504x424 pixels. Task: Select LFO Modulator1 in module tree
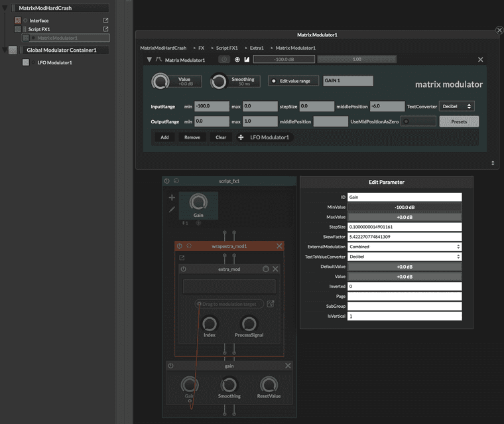click(54, 62)
